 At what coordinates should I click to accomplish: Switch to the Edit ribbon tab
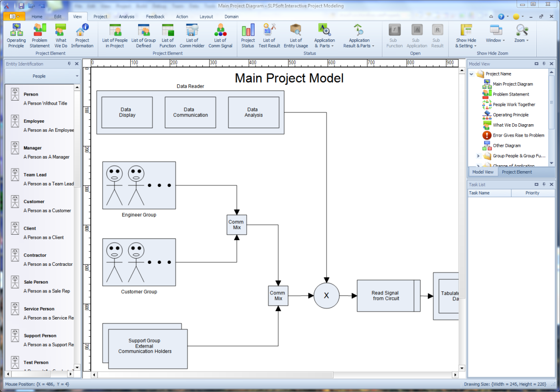click(58, 16)
